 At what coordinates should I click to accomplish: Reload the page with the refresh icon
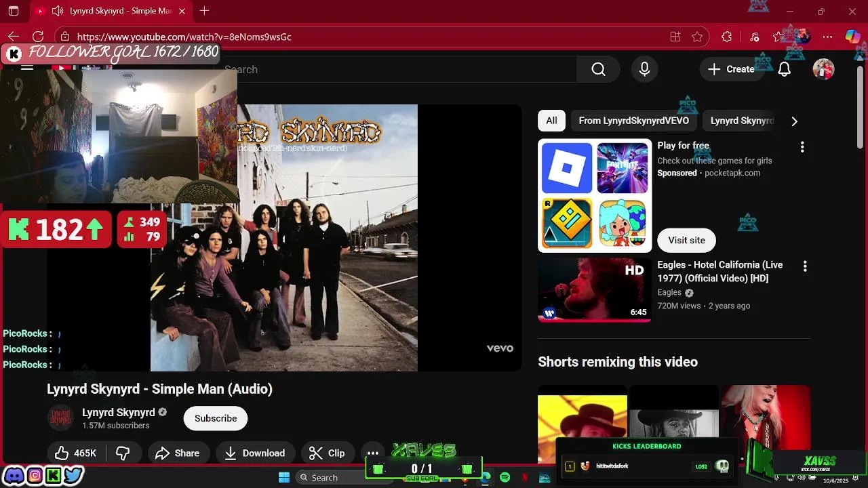(x=38, y=37)
